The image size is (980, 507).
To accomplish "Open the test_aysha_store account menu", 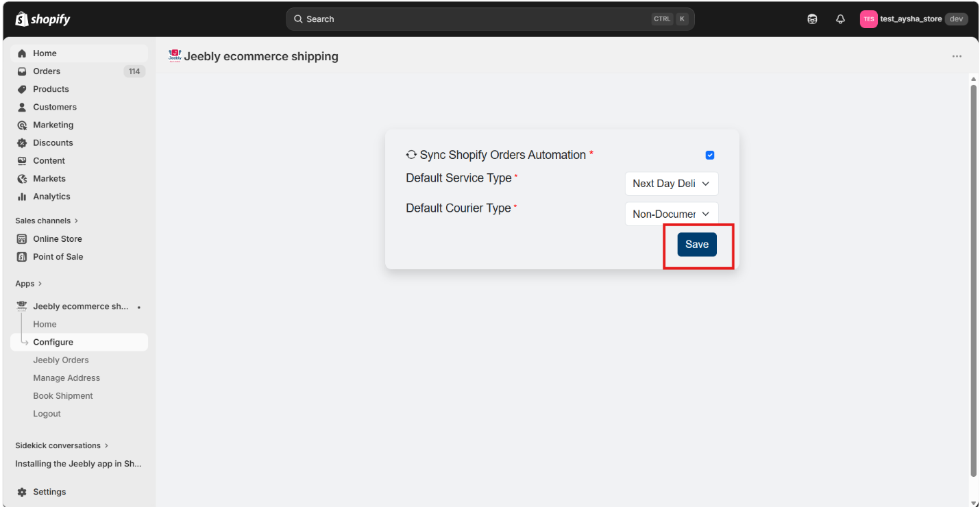I will [x=914, y=19].
